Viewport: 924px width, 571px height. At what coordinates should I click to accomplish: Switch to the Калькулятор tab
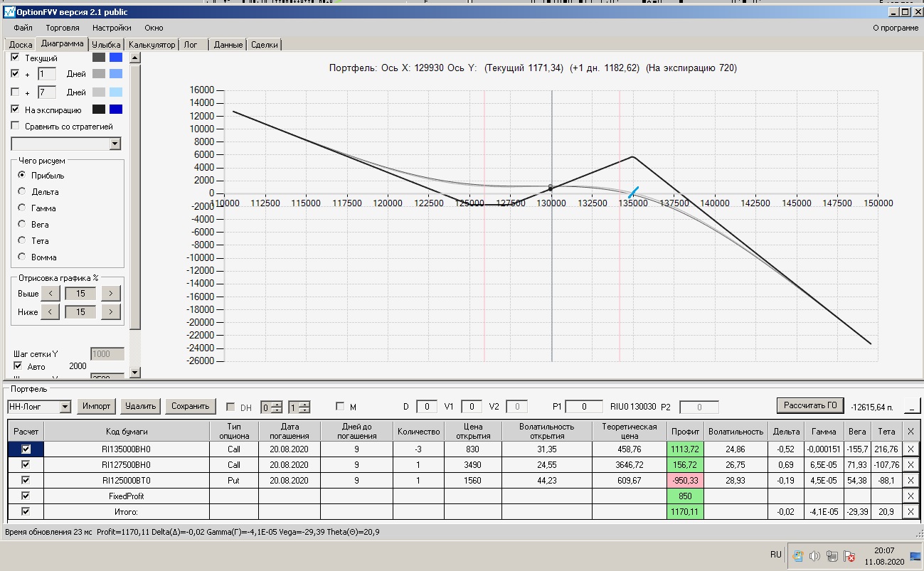click(x=152, y=45)
